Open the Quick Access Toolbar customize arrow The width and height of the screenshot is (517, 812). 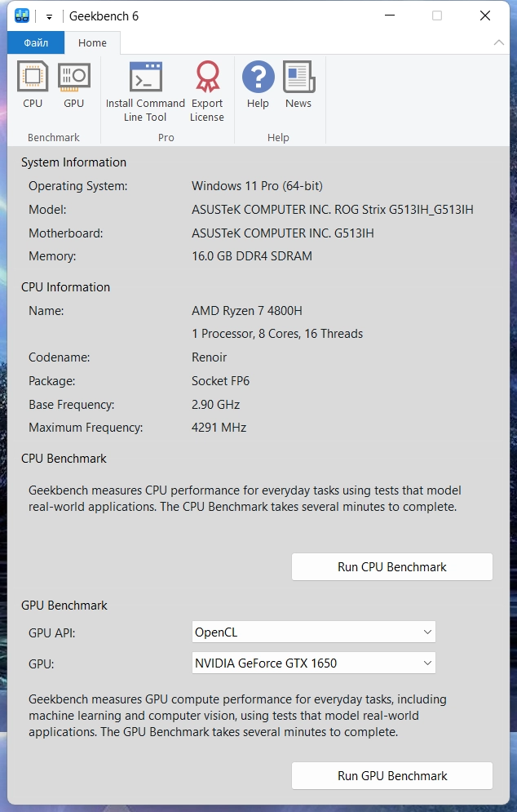click(x=49, y=16)
